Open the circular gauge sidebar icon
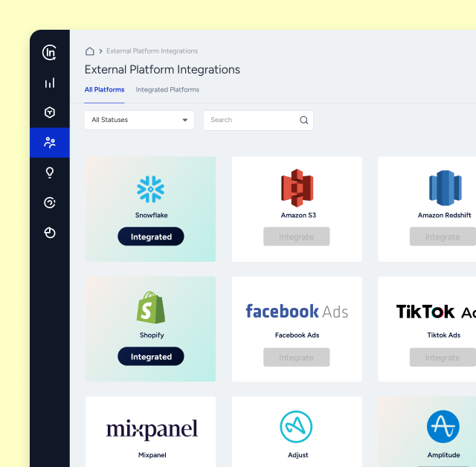Viewport: 476px width, 467px height. 50,202
